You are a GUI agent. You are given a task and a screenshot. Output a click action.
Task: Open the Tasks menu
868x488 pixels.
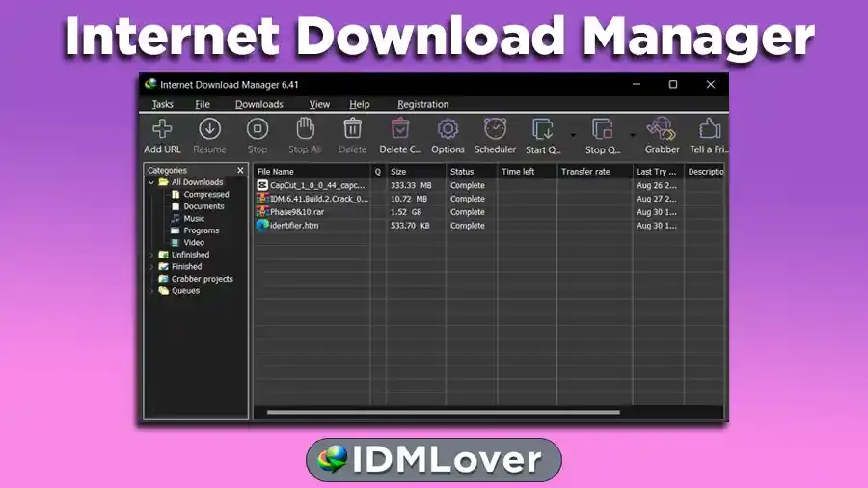point(163,104)
